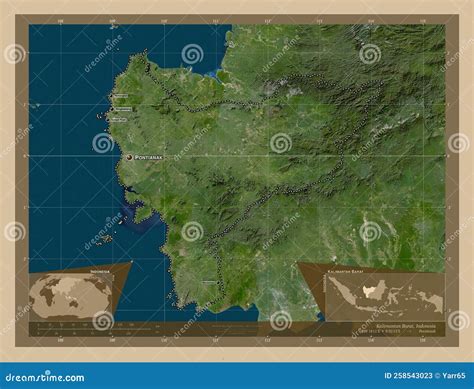Click the Kalimantan Barat inset title

pyautogui.click(x=345, y=272)
